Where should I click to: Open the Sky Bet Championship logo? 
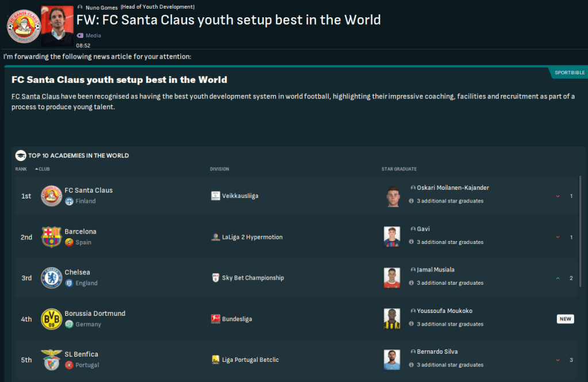click(x=216, y=278)
